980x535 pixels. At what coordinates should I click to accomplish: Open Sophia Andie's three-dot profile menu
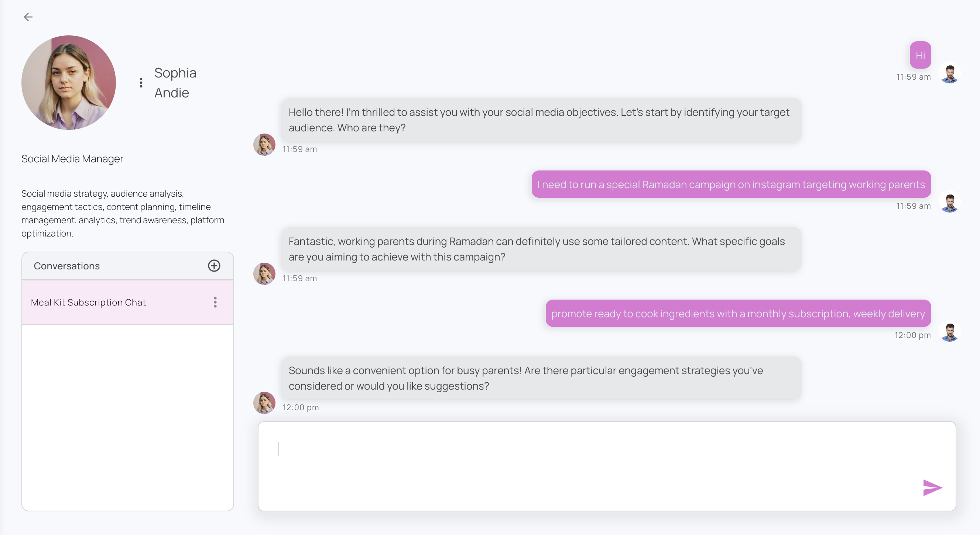click(141, 83)
